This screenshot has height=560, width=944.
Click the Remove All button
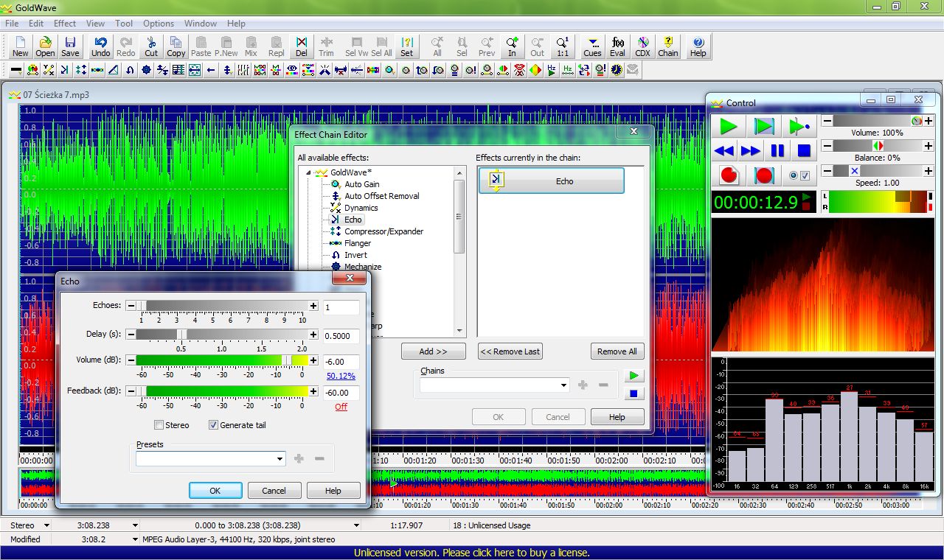pos(617,351)
